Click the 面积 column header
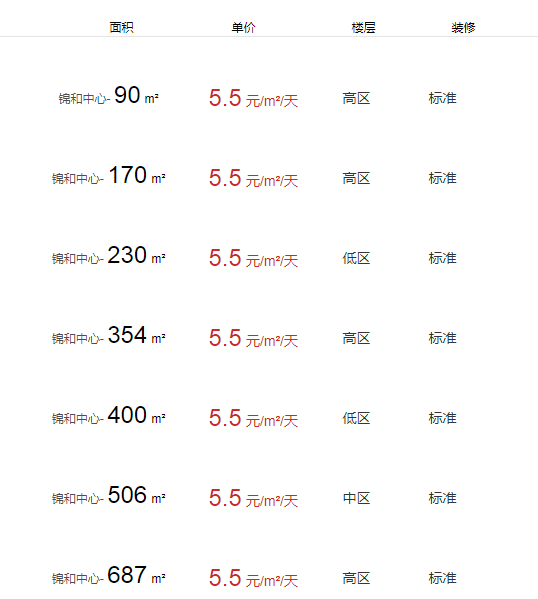The image size is (538, 599). point(122,28)
